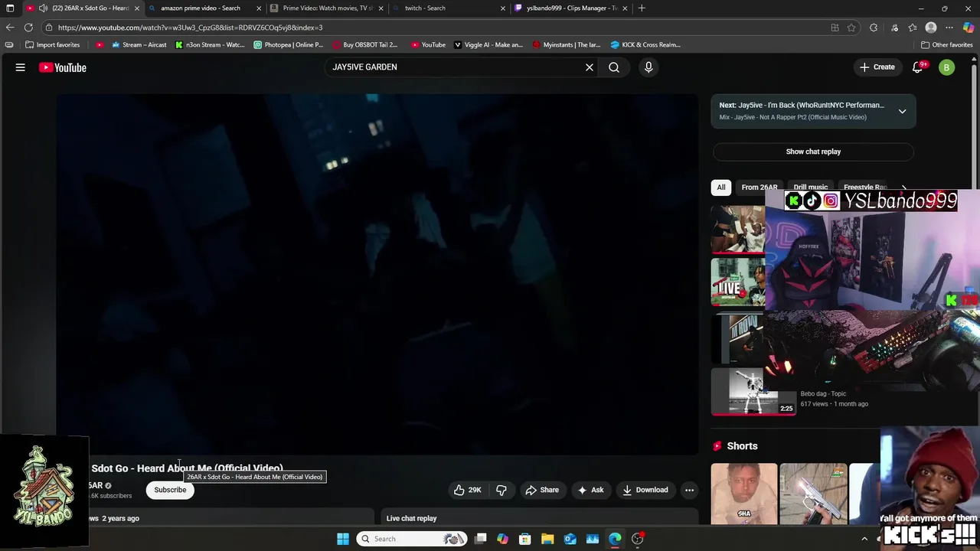
Task: Open the Shorts thumbnail showing a pistol
Action: coord(813,494)
